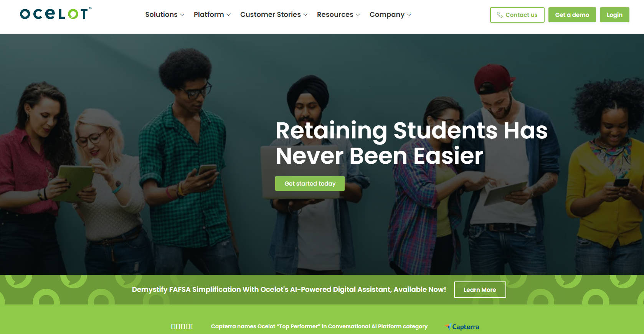Expand the Company chevron
Viewport: 644px width, 334px height.
pos(409,15)
